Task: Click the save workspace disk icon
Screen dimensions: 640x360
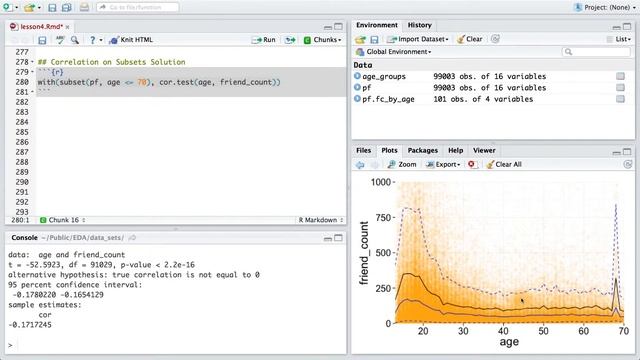Action: tap(374, 40)
